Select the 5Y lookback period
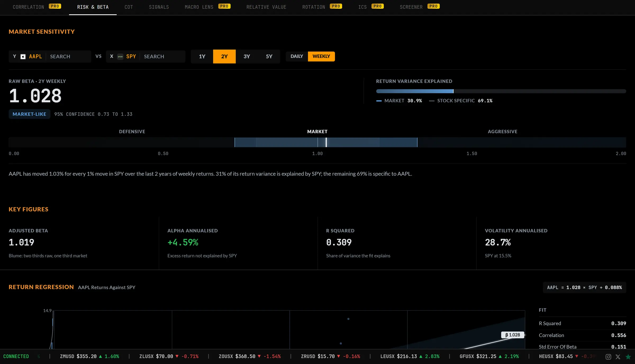 (269, 56)
